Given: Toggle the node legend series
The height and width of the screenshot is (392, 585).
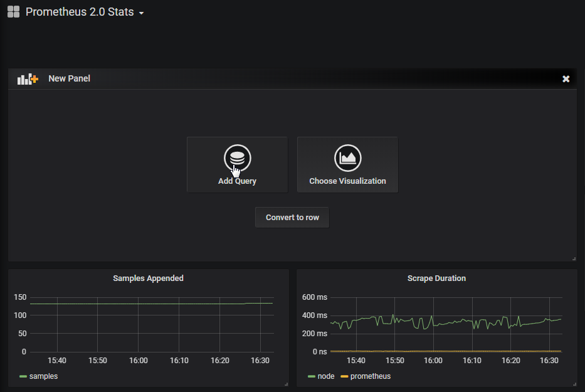Looking at the screenshot, I should (x=325, y=376).
